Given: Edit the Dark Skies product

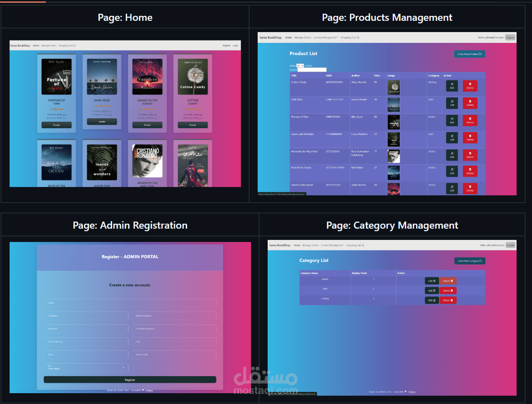Looking at the screenshot, I should [452, 103].
